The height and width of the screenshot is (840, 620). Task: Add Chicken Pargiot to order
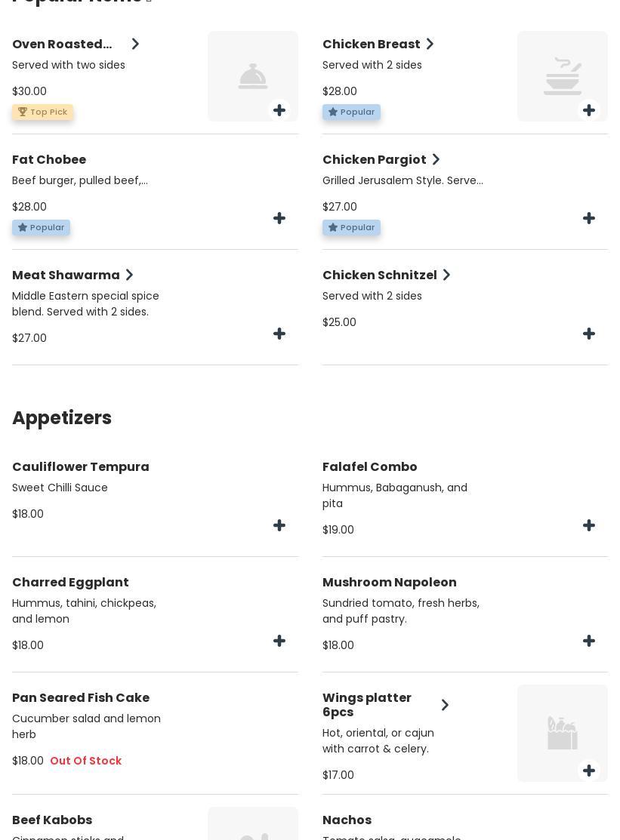(x=589, y=219)
